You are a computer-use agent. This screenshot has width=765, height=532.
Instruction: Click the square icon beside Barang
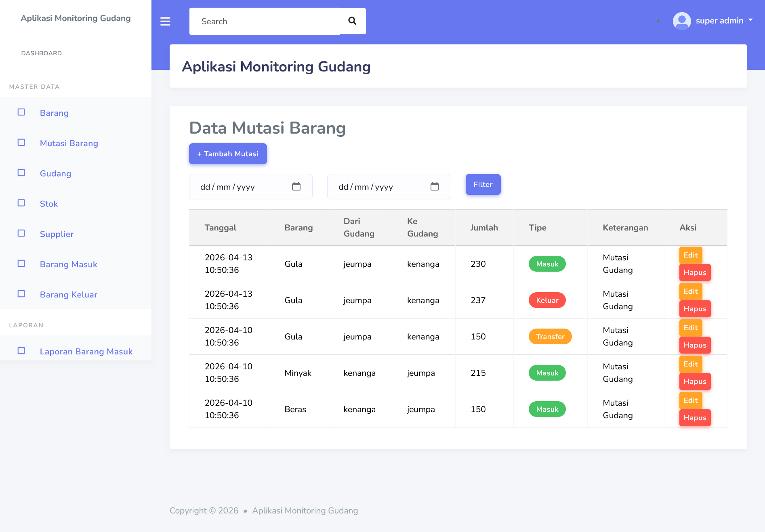point(21,112)
